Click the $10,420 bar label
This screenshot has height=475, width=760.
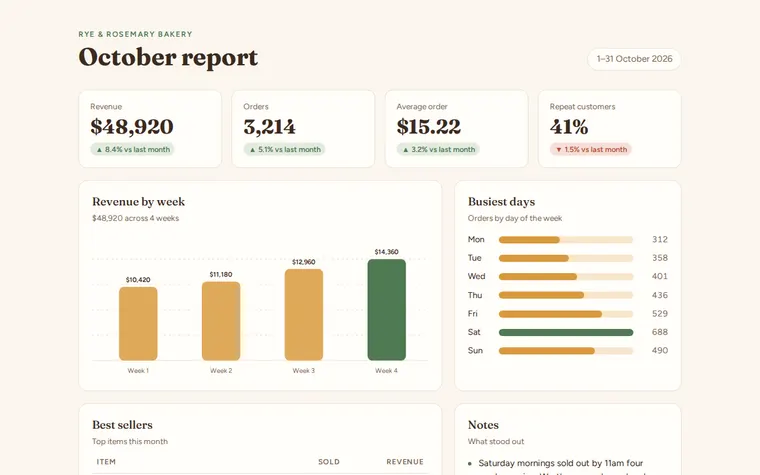pos(138,280)
